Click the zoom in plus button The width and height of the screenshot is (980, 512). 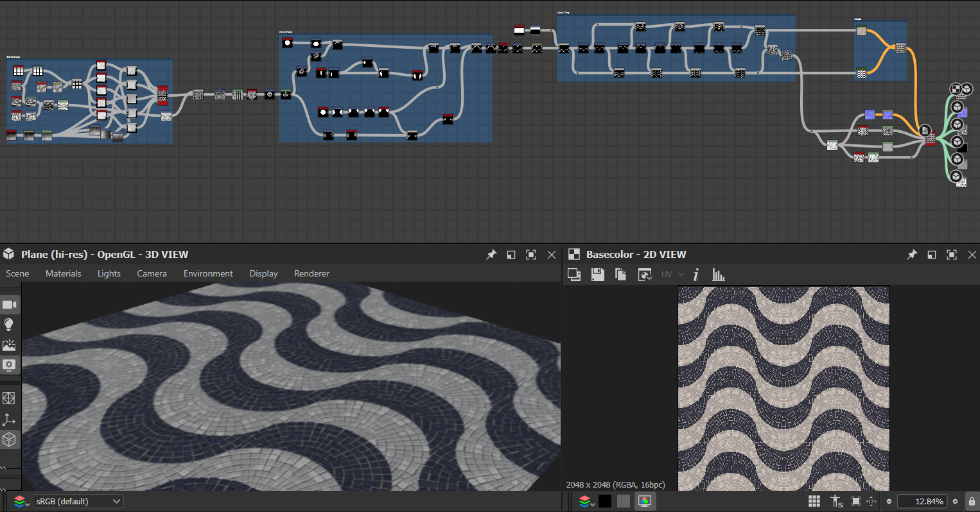[955, 501]
